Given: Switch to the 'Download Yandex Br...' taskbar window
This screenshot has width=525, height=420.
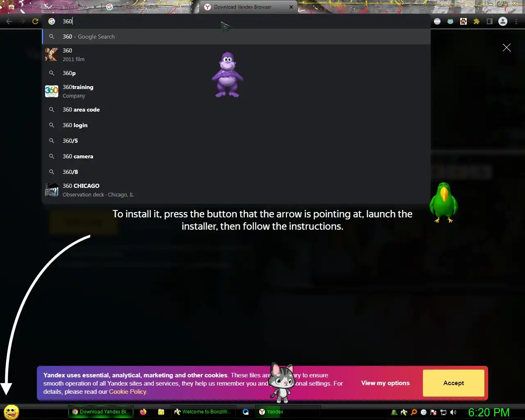Looking at the screenshot, I should point(101,412).
